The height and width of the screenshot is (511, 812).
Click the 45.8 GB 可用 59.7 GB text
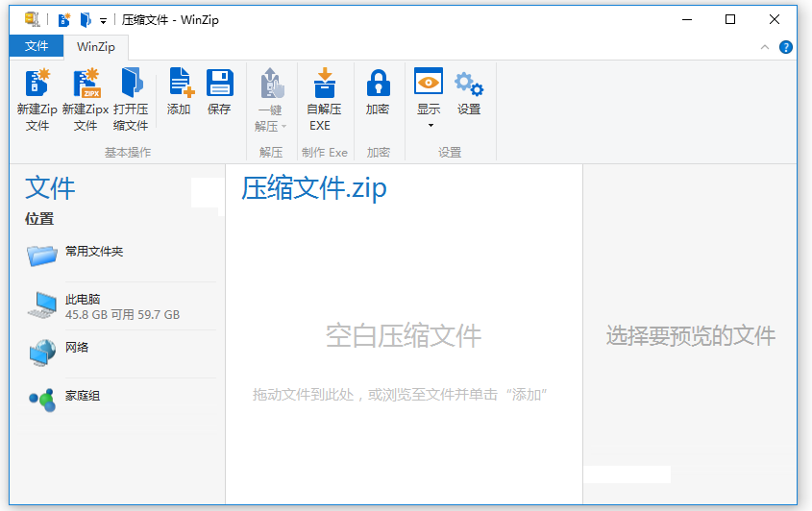[122, 315]
